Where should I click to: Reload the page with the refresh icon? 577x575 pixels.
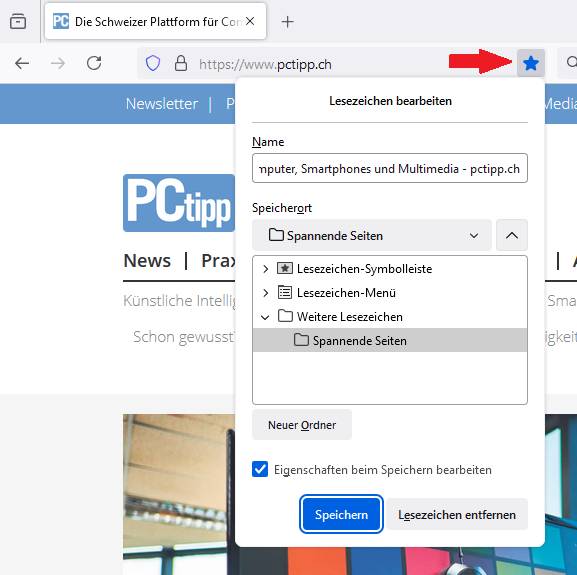pos(94,63)
